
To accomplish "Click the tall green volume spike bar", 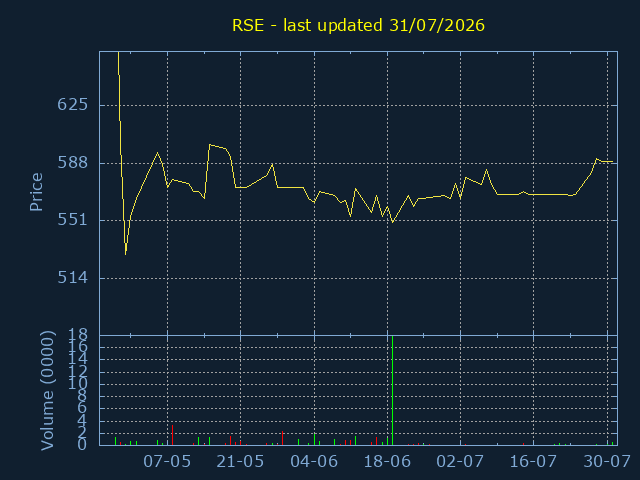I will (x=392, y=391).
